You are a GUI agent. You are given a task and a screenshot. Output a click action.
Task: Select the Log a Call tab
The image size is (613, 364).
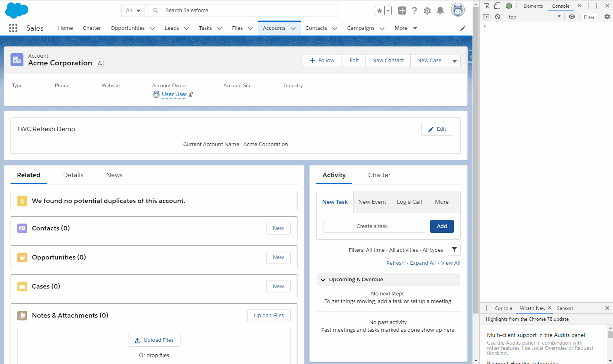[409, 202]
